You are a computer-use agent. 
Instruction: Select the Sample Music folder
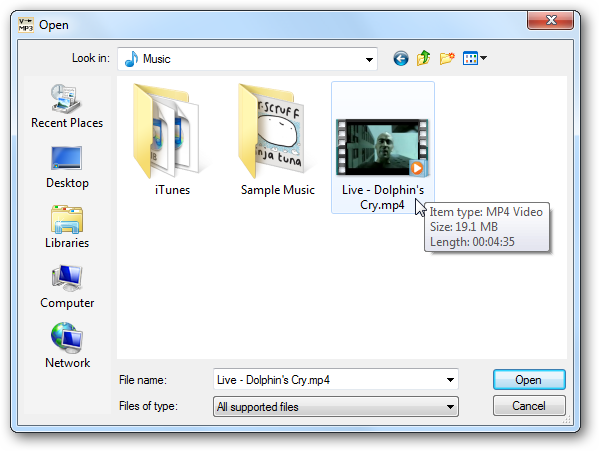coord(278,140)
